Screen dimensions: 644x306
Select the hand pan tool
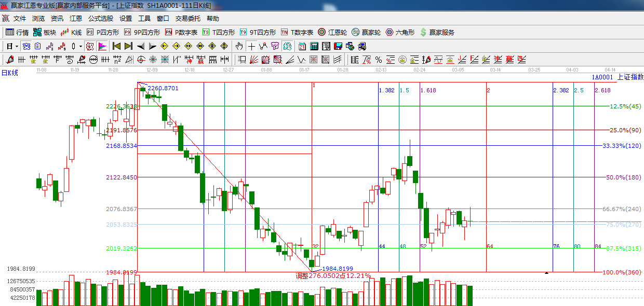tap(239, 46)
